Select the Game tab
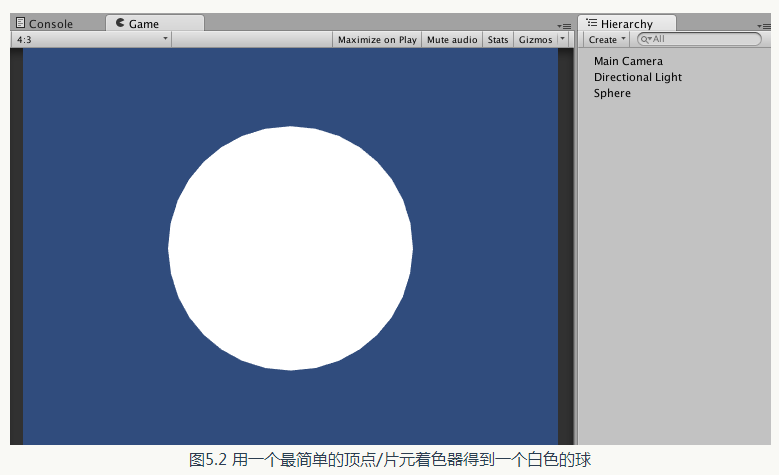Viewport: 779px width, 475px height. coord(155,23)
